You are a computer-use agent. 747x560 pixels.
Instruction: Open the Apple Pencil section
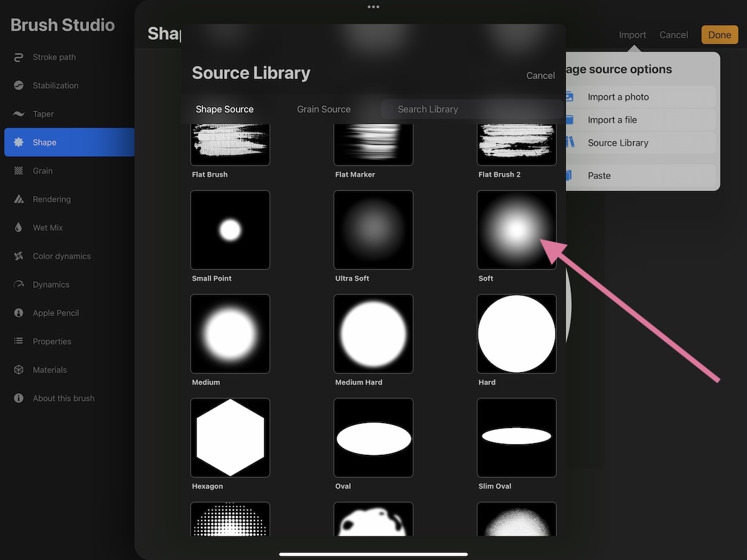pyautogui.click(x=68, y=313)
